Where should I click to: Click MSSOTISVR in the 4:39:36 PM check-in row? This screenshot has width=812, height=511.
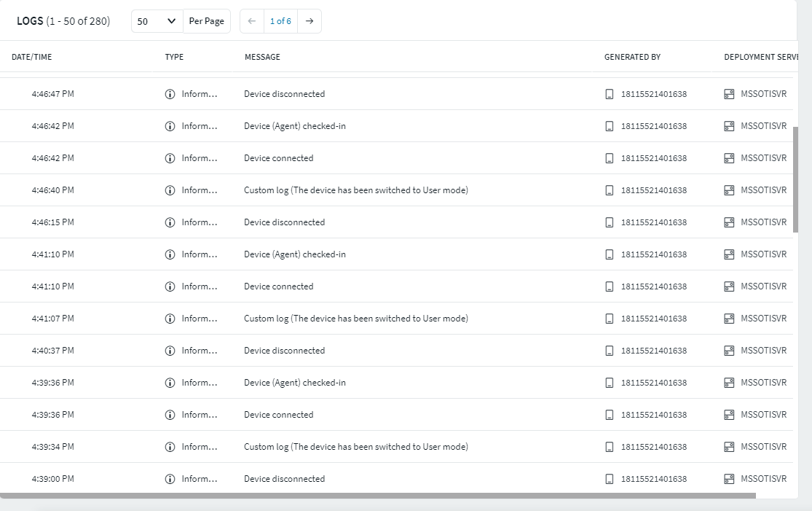pyautogui.click(x=763, y=383)
